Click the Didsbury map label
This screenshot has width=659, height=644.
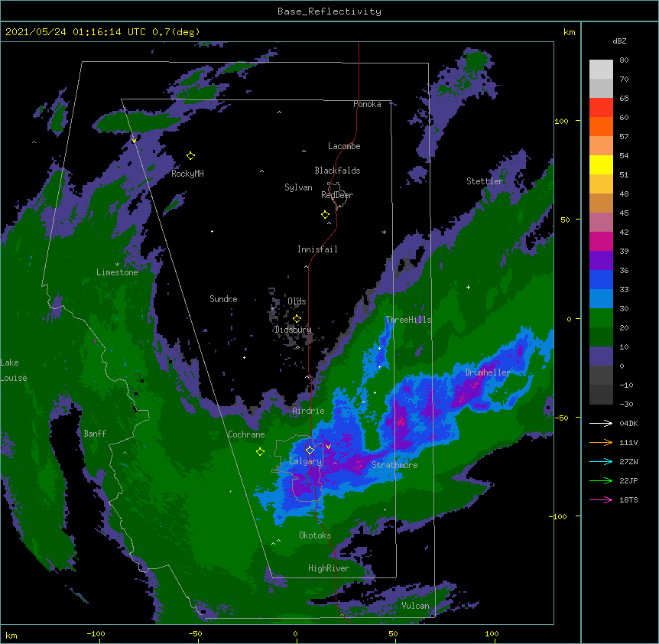coord(293,330)
